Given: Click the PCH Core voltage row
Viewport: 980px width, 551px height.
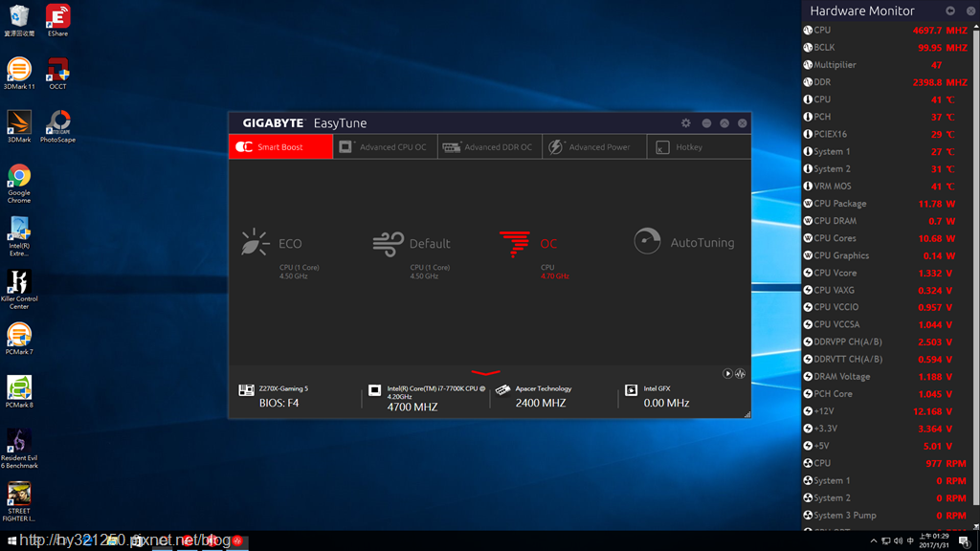Looking at the screenshot, I should point(886,394).
